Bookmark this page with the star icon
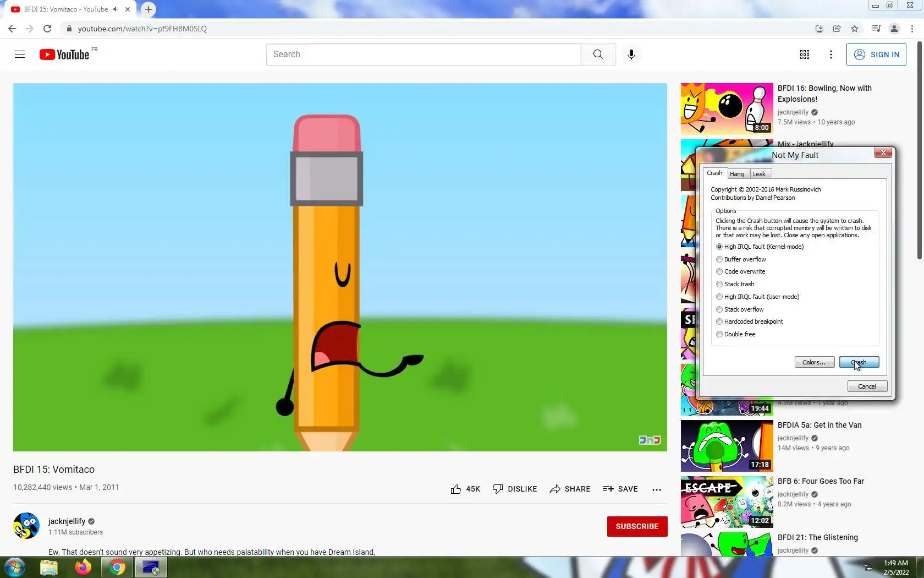 click(855, 29)
